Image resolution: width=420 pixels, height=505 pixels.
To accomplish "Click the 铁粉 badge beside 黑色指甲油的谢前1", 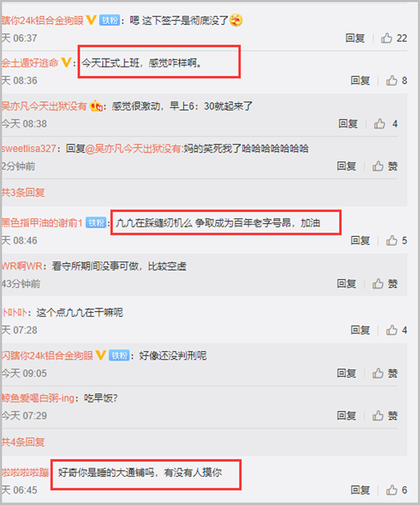I will tap(96, 223).
